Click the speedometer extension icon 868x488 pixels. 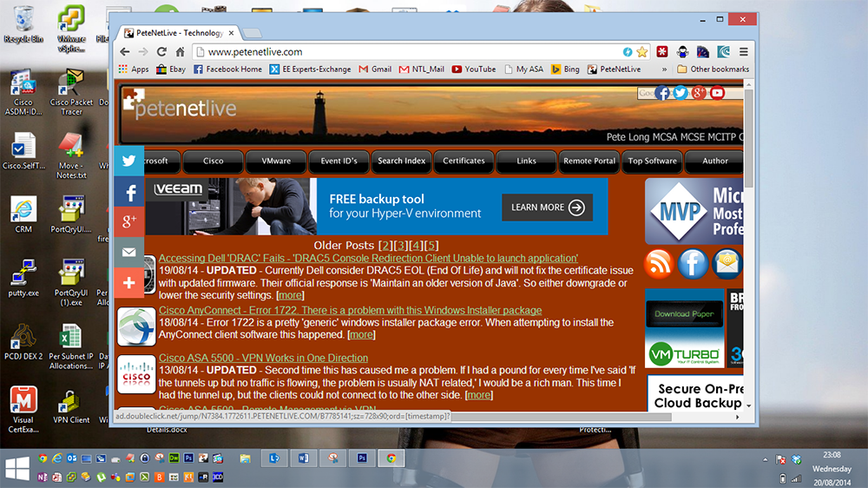tap(703, 51)
